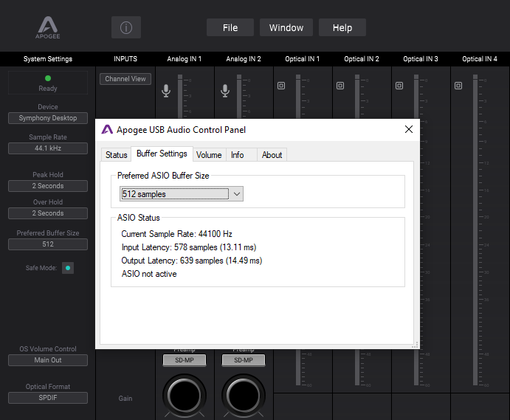The width and height of the screenshot is (510, 420).
Task: Toggle the Safe Mode switch
Action: point(68,268)
